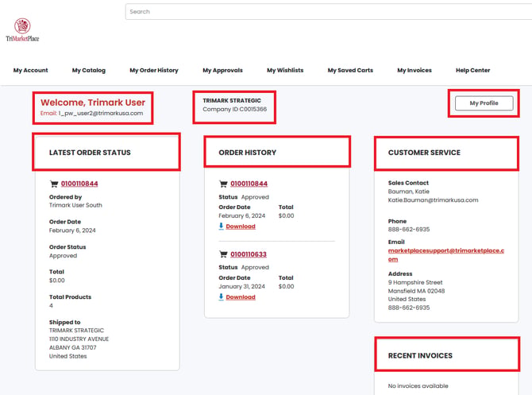Click RECENT INVOICES heading
The image size is (532, 395).
coord(420,355)
